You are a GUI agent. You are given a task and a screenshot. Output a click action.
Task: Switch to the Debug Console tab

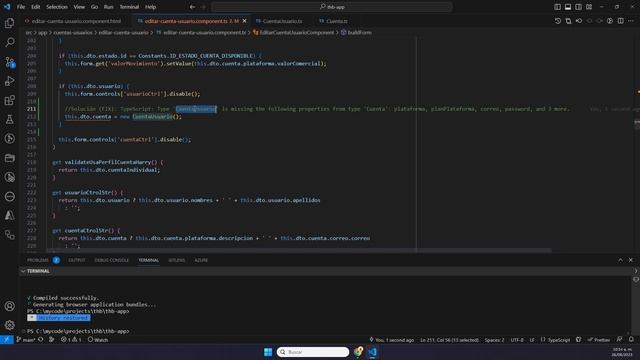click(x=111, y=260)
